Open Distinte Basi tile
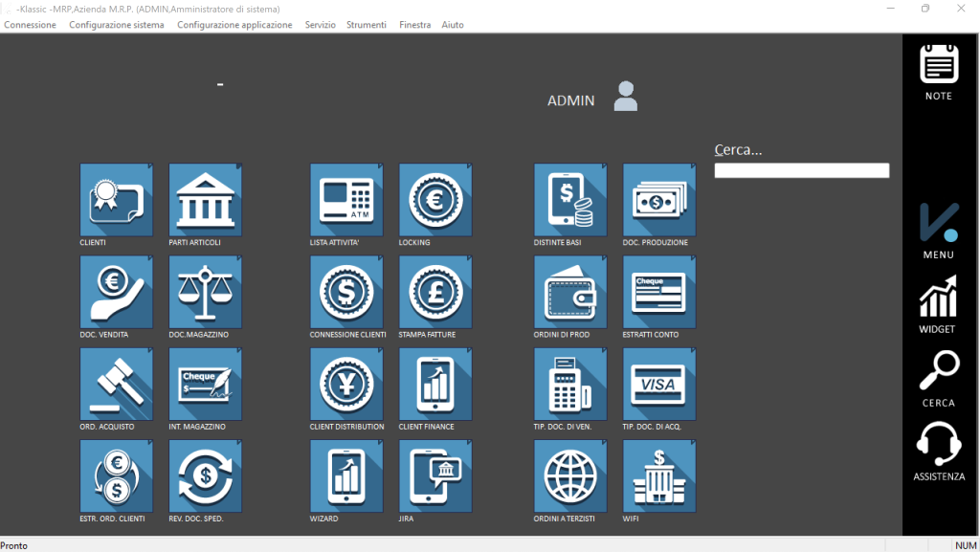Image resolution: width=980 pixels, height=552 pixels. pos(570,200)
